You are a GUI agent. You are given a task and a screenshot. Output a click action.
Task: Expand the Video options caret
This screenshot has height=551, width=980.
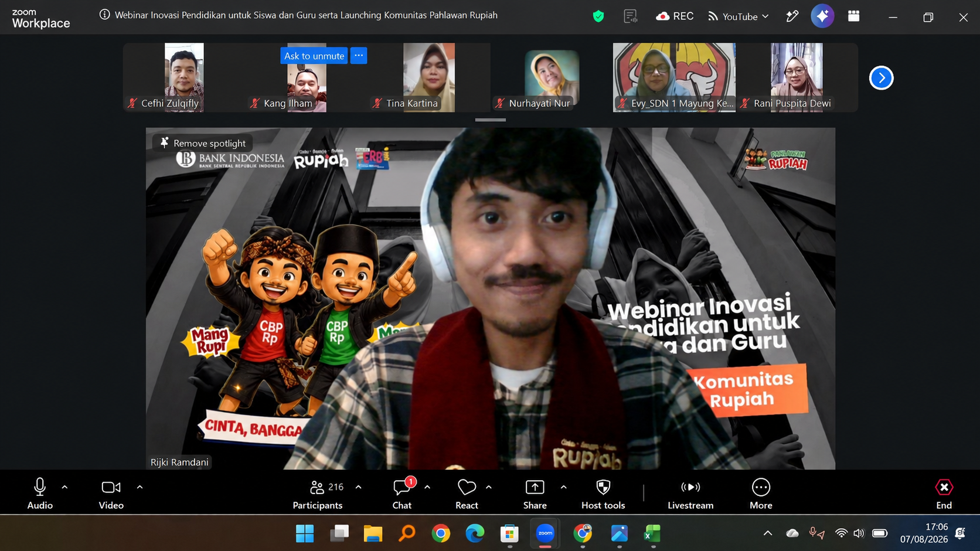coord(139,487)
